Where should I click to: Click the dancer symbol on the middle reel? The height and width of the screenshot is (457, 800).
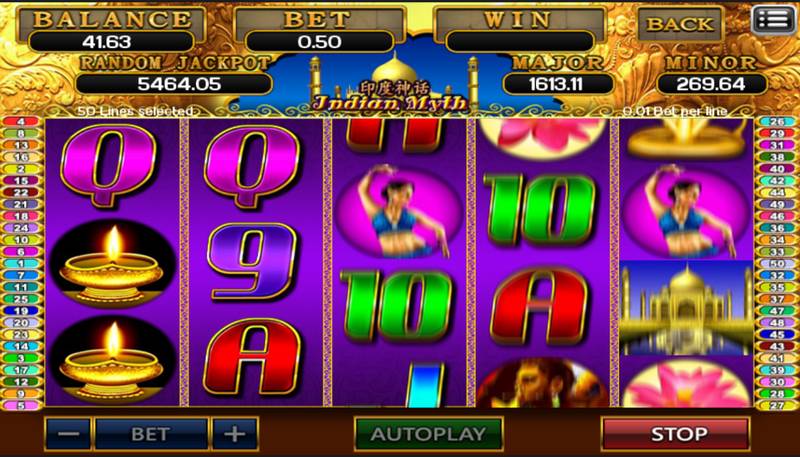pyautogui.click(x=398, y=212)
